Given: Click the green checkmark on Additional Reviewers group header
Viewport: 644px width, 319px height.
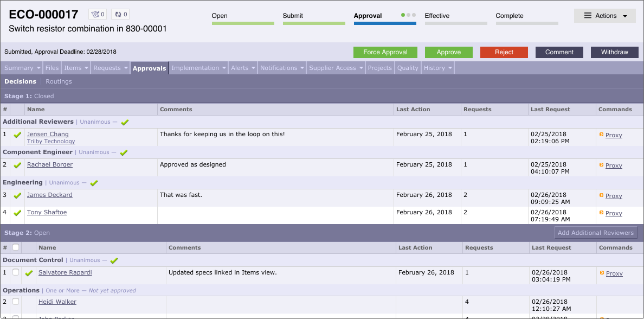Looking at the screenshot, I should tap(125, 122).
